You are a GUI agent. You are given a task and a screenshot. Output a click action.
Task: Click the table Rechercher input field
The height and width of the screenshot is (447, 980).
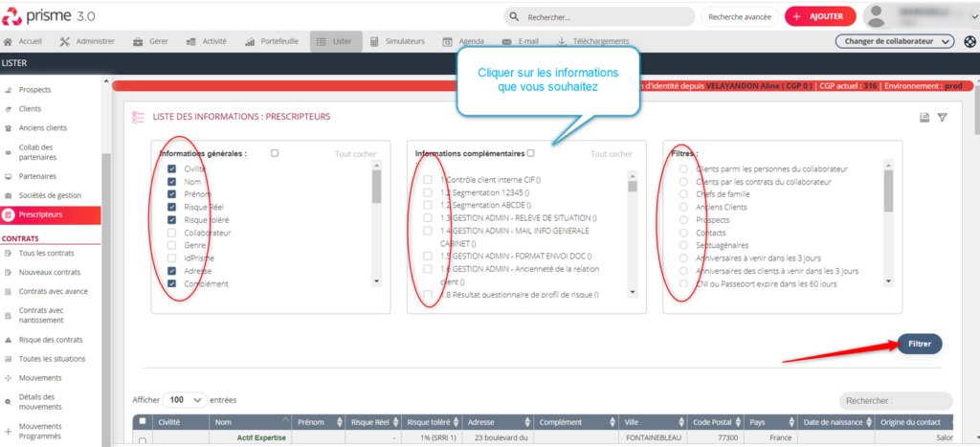coord(896,401)
